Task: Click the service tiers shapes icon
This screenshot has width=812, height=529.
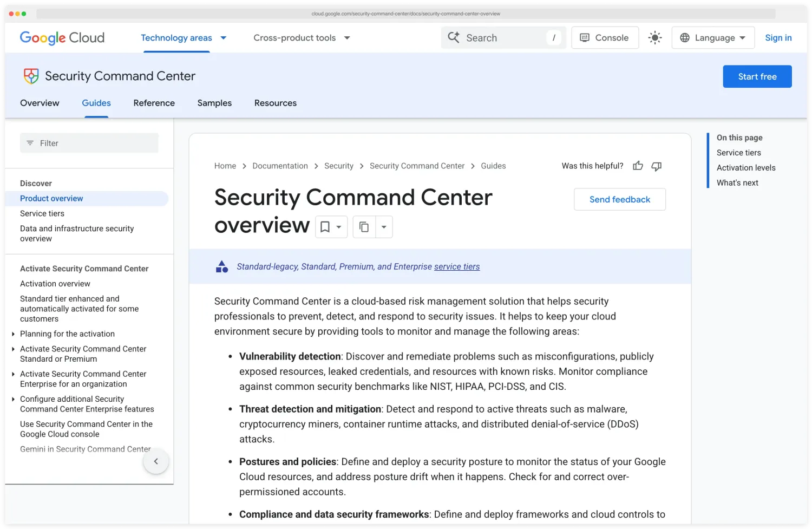Action: click(x=222, y=266)
